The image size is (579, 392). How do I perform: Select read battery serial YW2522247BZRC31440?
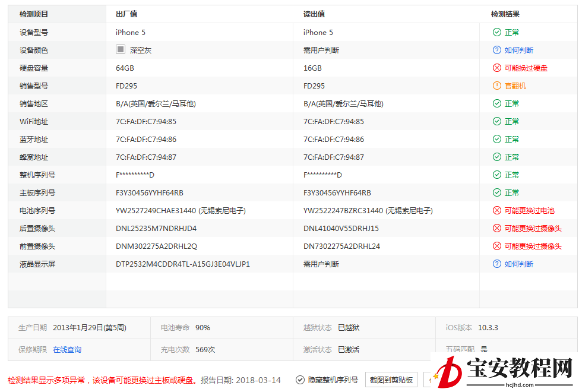point(343,211)
